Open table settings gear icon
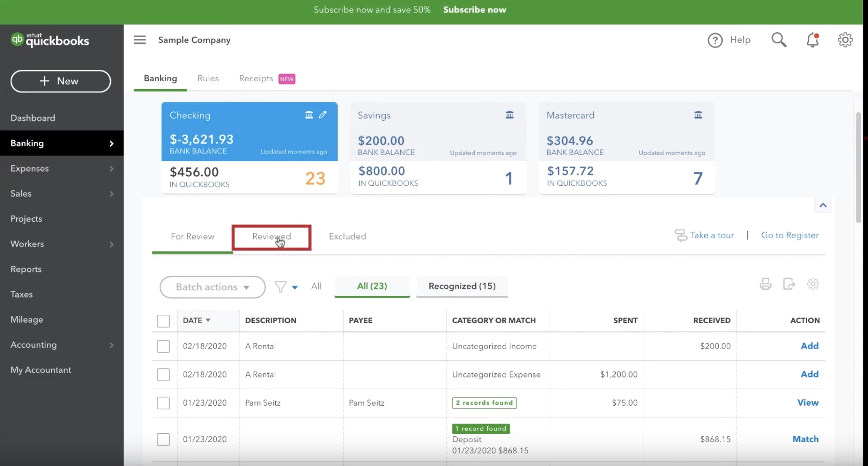 coord(813,284)
